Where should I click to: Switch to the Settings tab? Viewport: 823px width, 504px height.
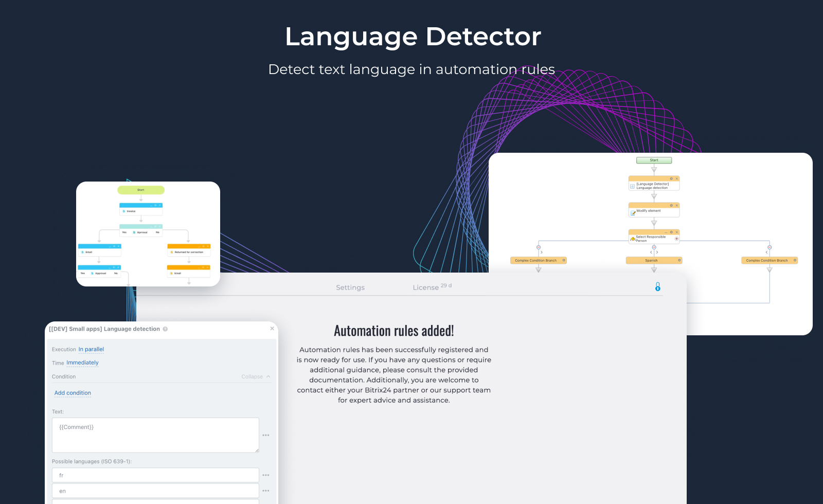click(x=350, y=287)
